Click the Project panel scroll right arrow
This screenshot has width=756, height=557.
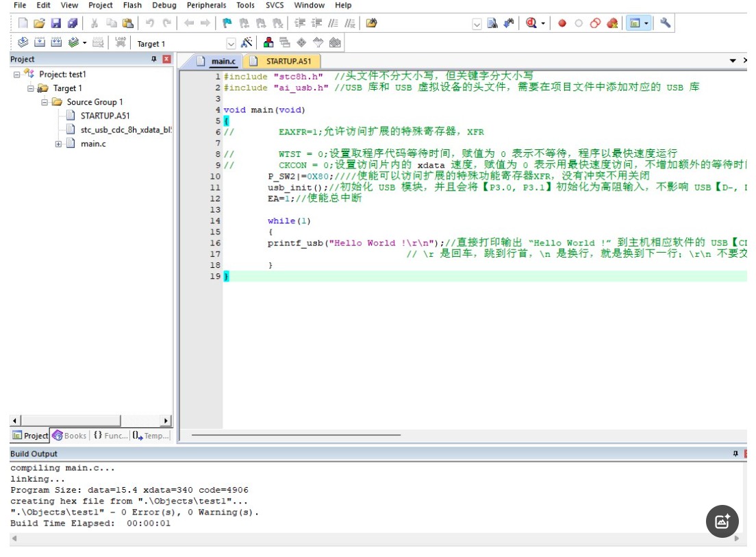pos(166,421)
